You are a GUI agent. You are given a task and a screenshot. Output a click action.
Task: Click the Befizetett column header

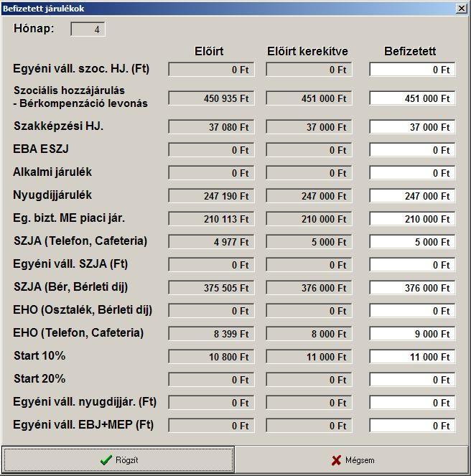point(410,51)
